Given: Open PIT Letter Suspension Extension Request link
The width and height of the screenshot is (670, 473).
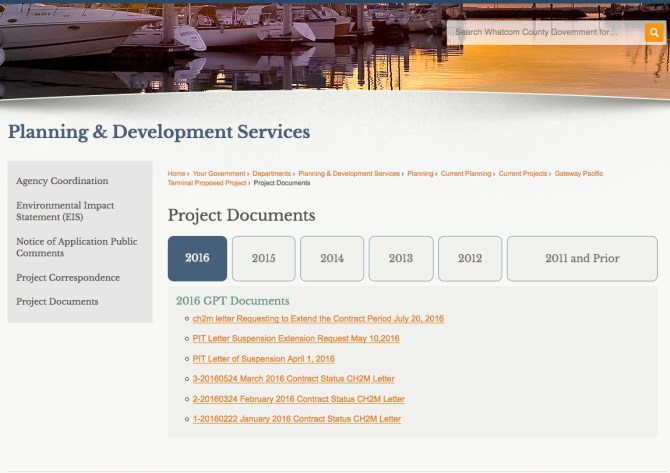Looking at the screenshot, I should pyautogui.click(x=296, y=339).
